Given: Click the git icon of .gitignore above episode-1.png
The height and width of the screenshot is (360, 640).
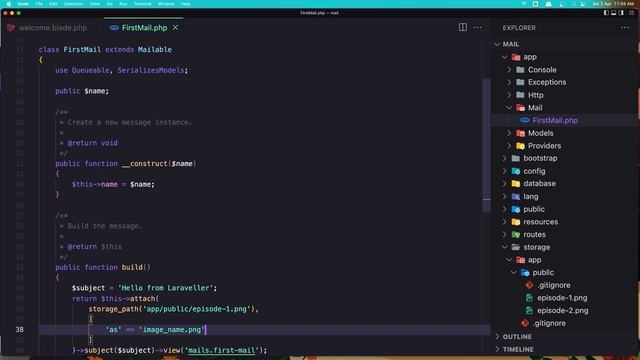Looking at the screenshot, I should click(x=529, y=285).
